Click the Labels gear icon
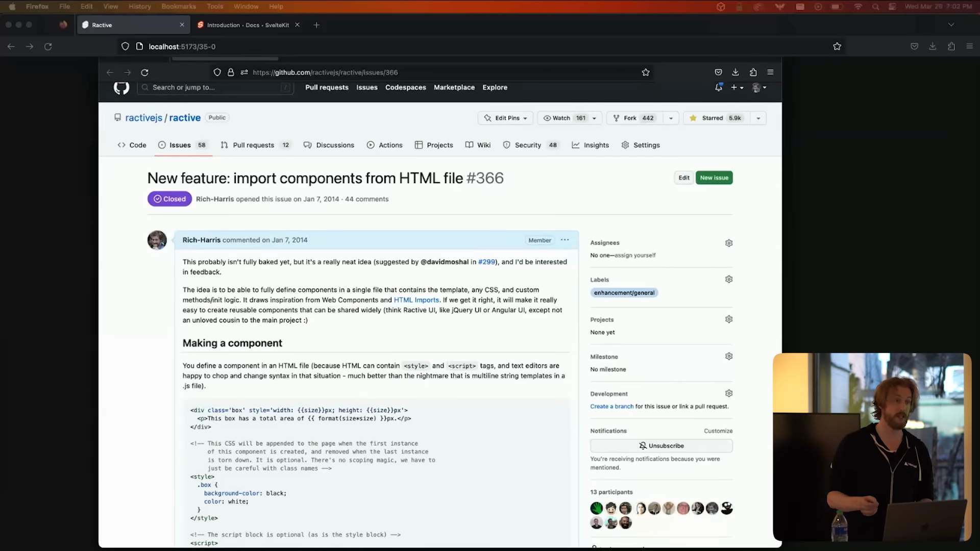This screenshot has height=551, width=980. (x=729, y=279)
